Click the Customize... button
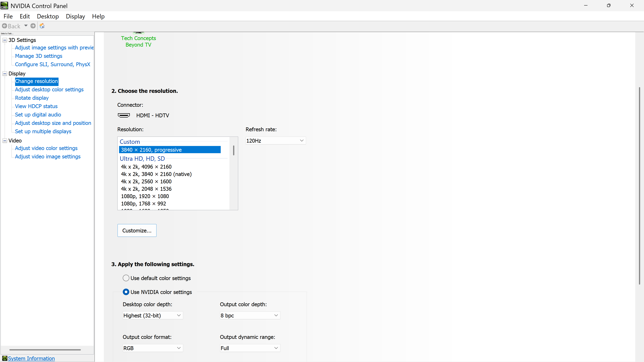This screenshot has width=644, height=362. click(137, 230)
